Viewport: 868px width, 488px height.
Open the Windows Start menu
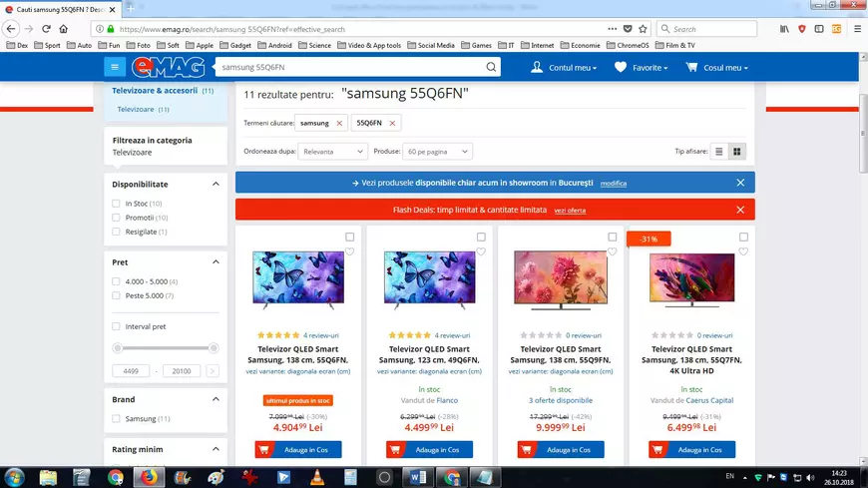(x=14, y=477)
